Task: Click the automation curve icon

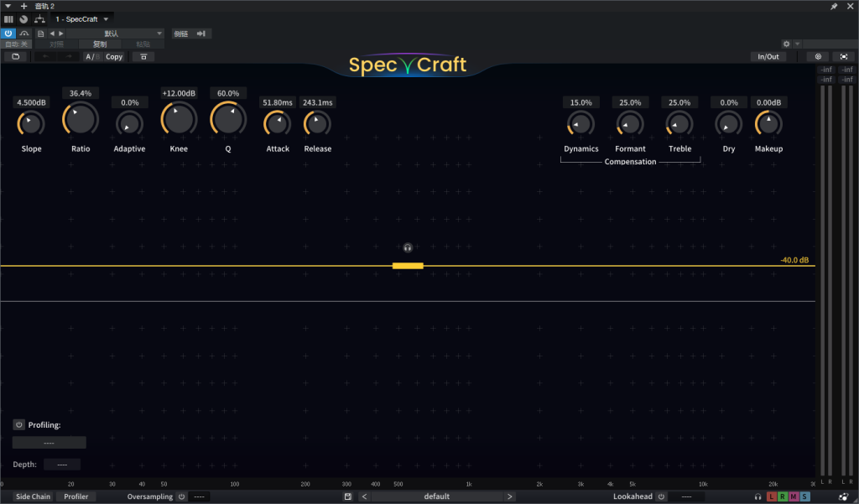Action: click(x=24, y=34)
